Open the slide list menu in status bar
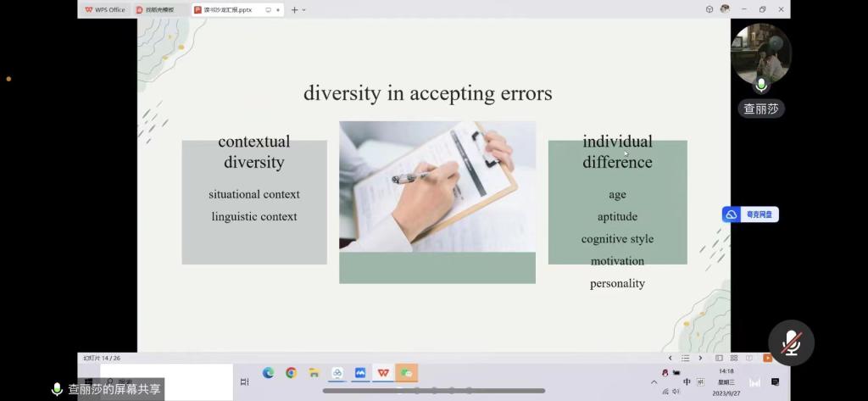 [x=685, y=358]
